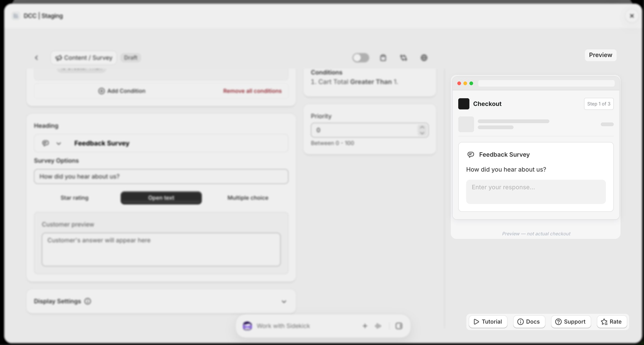This screenshot has width=644, height=345.
Task: Click the DCC Staging app icon
Action: [16, 16]
